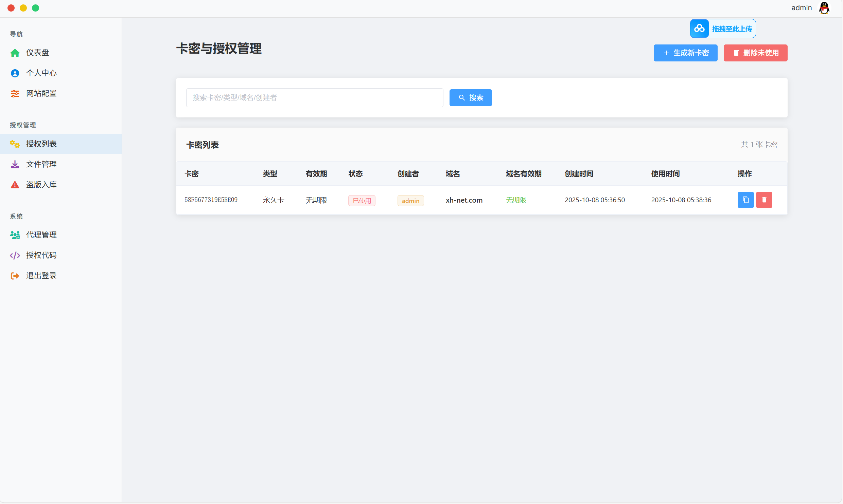
Task: Click the purple code brackets icon
Action: pyautogui.click(x=15, y=256)
